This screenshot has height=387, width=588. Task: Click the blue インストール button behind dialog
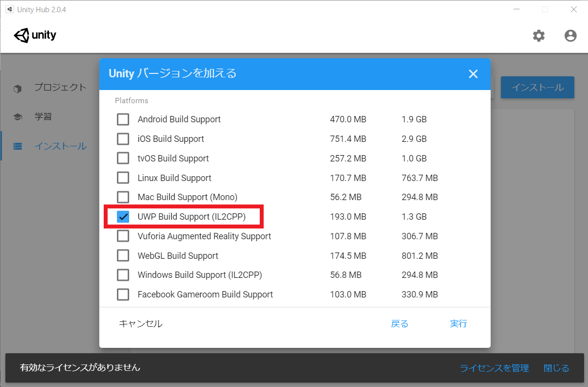coord(537,88)
